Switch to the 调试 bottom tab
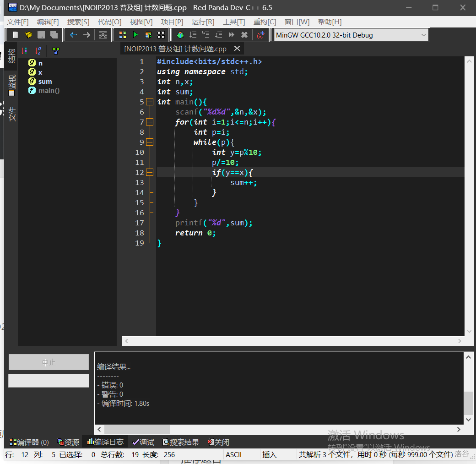Image resolution: width=476 pixels, height=464 pixels. pyautogui.click(x=143, y=442)
